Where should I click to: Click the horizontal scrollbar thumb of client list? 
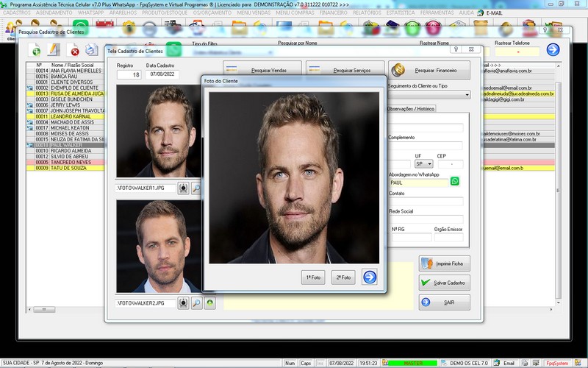44,310
